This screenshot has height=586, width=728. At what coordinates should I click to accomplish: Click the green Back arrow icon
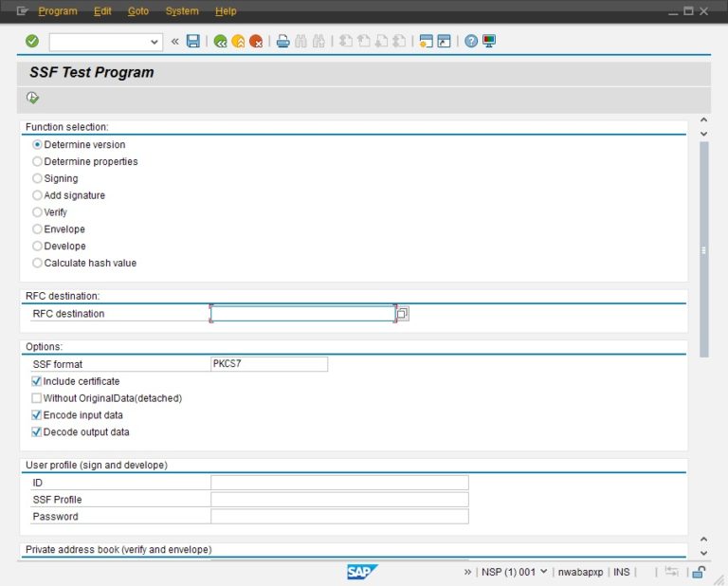pos(221,42)
